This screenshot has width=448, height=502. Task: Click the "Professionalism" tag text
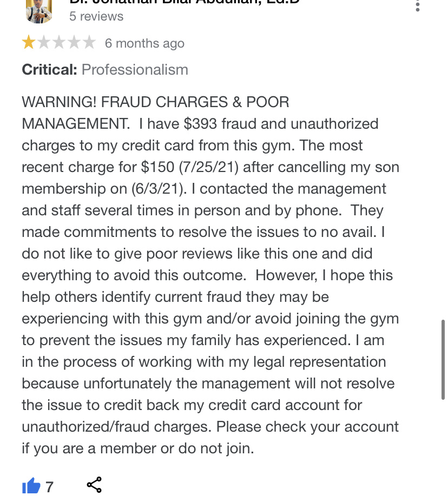coord(135,70)
